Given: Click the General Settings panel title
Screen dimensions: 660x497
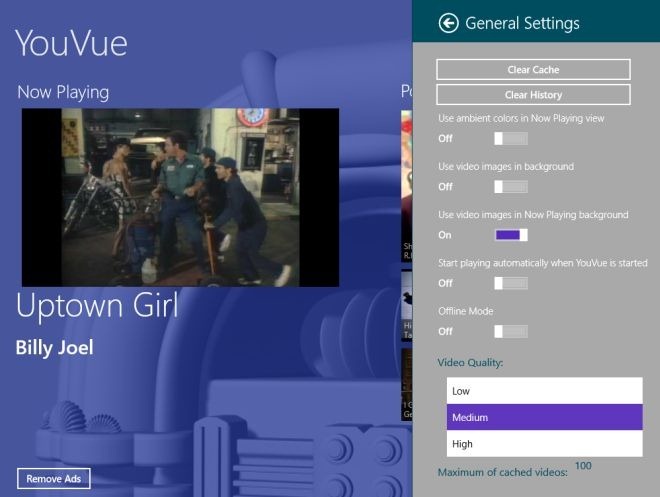Looking at the screenshot, I should 522,23.
